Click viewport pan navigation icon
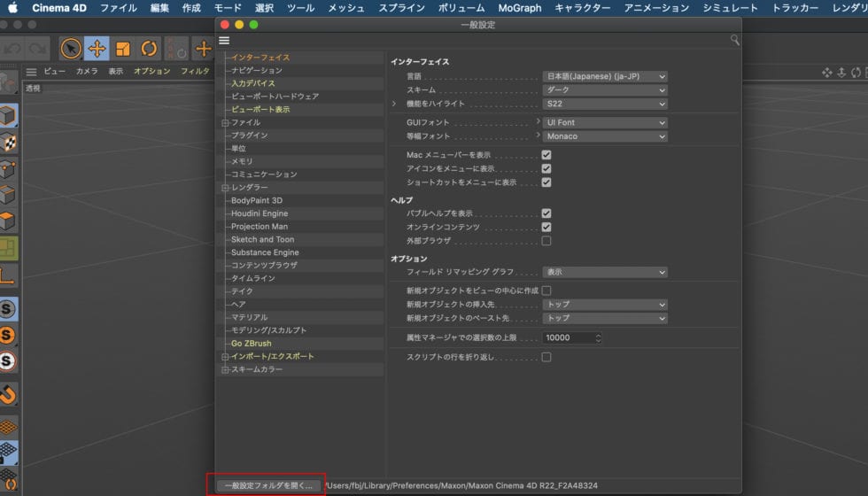The image size is (868, 496). coord(827,73)
